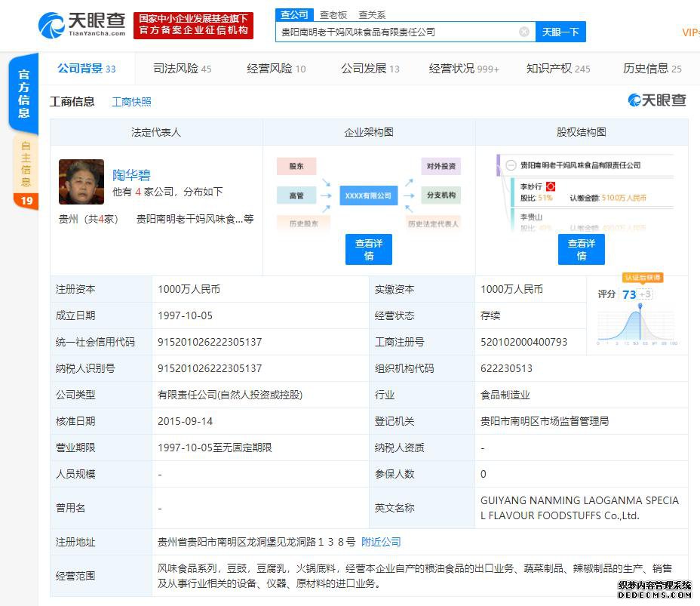Open the 司法风险 section tab
The image size is (700, 606).
click(x=182, y=69)
